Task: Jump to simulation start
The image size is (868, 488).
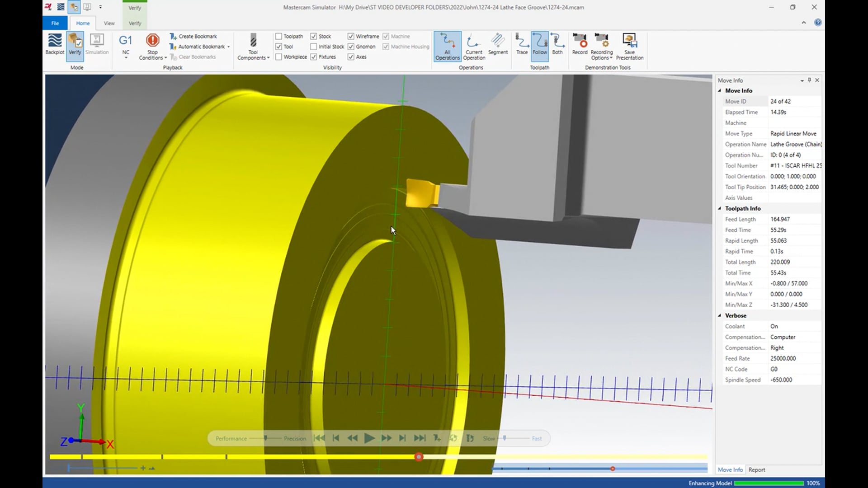Action: (x=319, y=438)
